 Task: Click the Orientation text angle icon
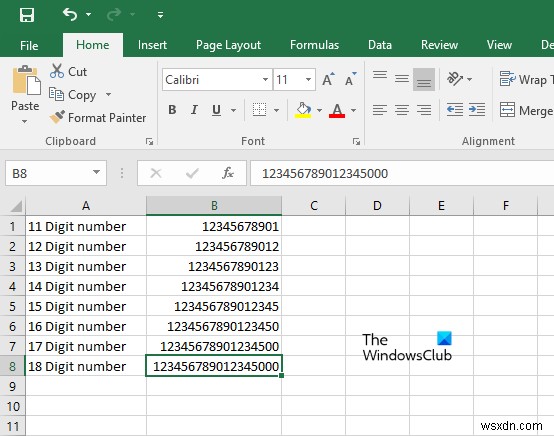[x=455, y=78]
